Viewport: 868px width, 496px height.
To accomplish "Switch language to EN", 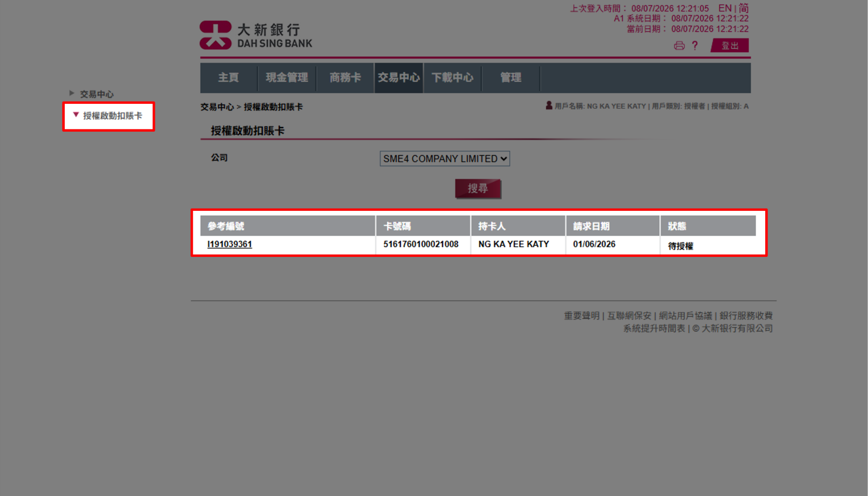I will 724,9.
